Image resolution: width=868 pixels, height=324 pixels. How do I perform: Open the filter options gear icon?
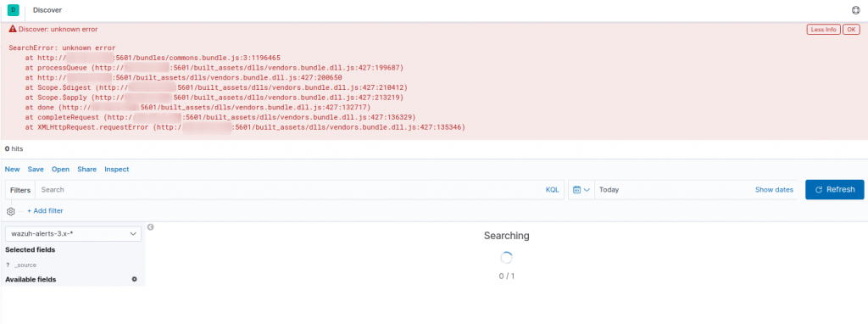pos(10,211)
